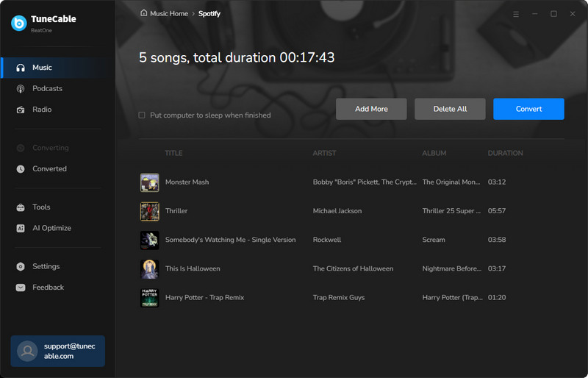Click the Nightmare Before album name
Image resolution: width=588 pixels, height=378 pixels.
point(452,268)
